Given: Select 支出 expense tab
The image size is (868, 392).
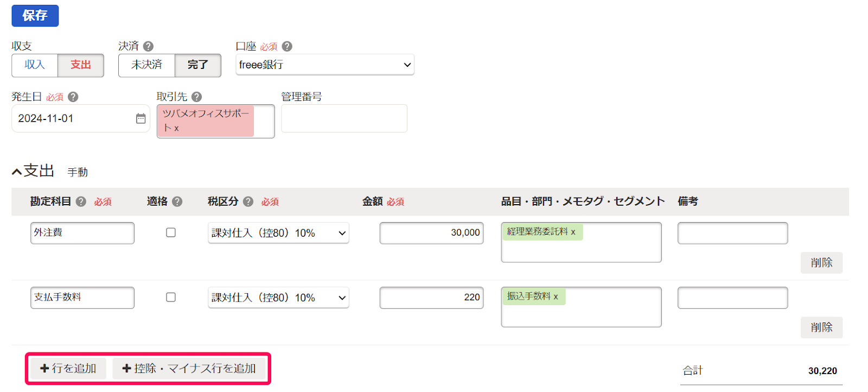Looking at the screenshot, I should (x=81, y=65).
